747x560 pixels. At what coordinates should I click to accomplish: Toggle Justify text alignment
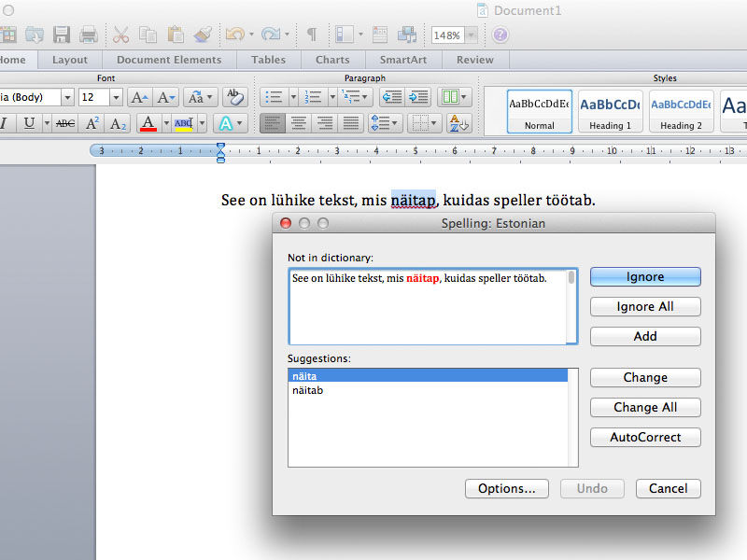click(x=351, y=123)
